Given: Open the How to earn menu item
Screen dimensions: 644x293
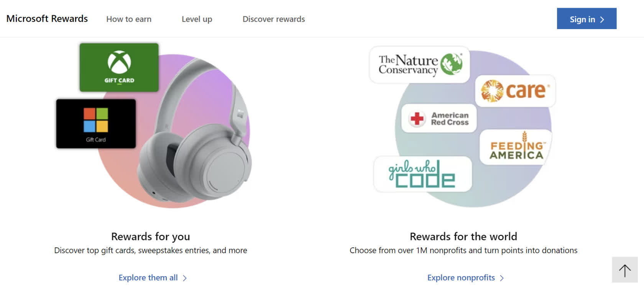Looking at the screenshot, I should tap(129, 19).
